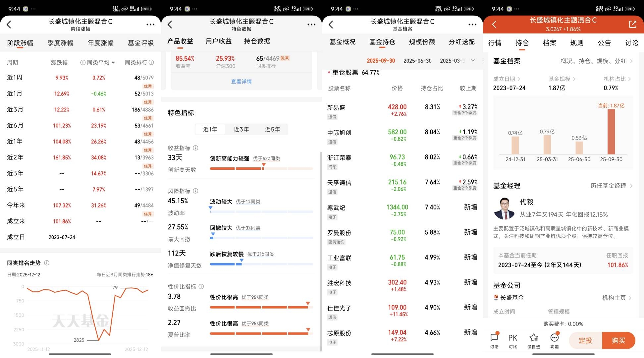Tap the share icon in the orange header
Viewport: 644px width, 358px height.
point(632,24)
